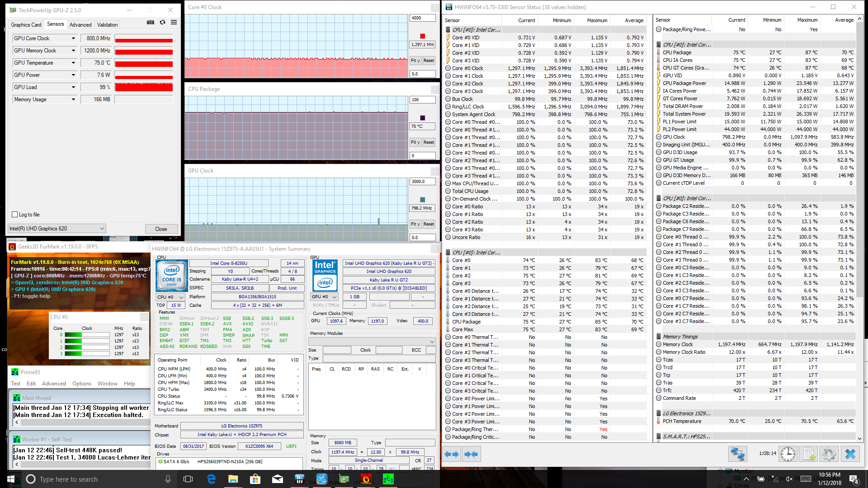Select the PCH Temperature sensor row
Screen dimensions: 868x488
click(x=756, y=421)
